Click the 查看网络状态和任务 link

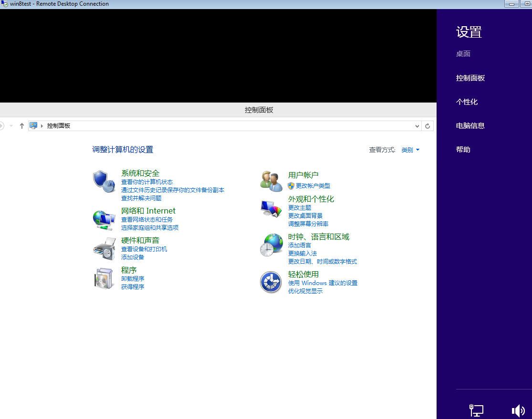pyautogui.click(x=147, y=220)
